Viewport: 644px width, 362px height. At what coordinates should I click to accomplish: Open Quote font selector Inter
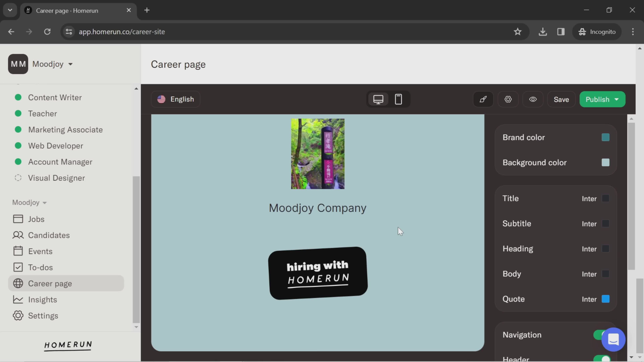589,299
